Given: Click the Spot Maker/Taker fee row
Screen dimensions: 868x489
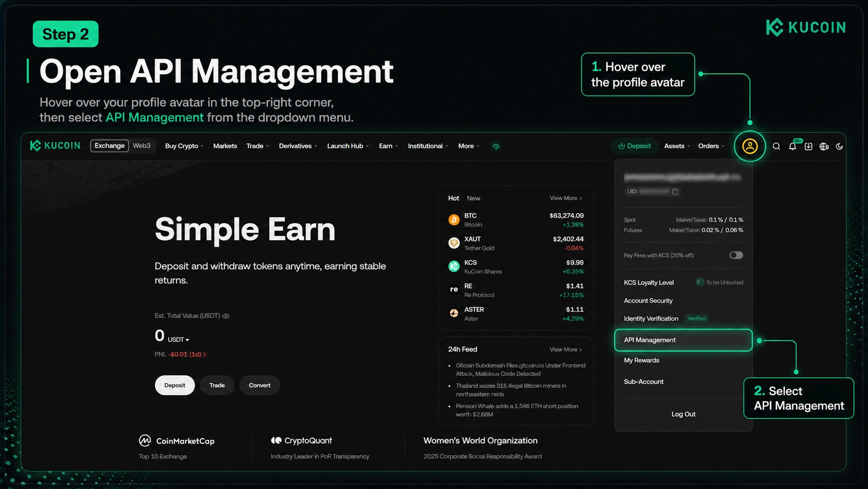Looking at the screenshot, I should point(683,220).
